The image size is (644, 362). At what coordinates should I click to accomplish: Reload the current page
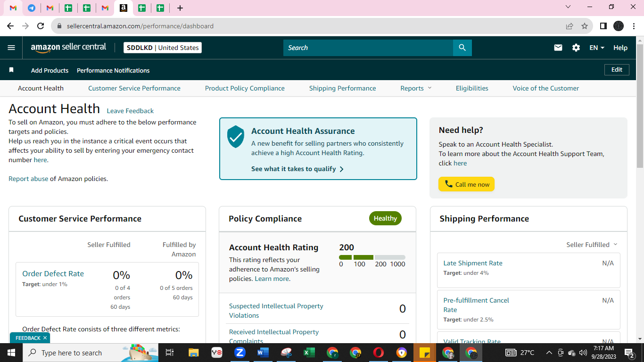pos(41,26)
